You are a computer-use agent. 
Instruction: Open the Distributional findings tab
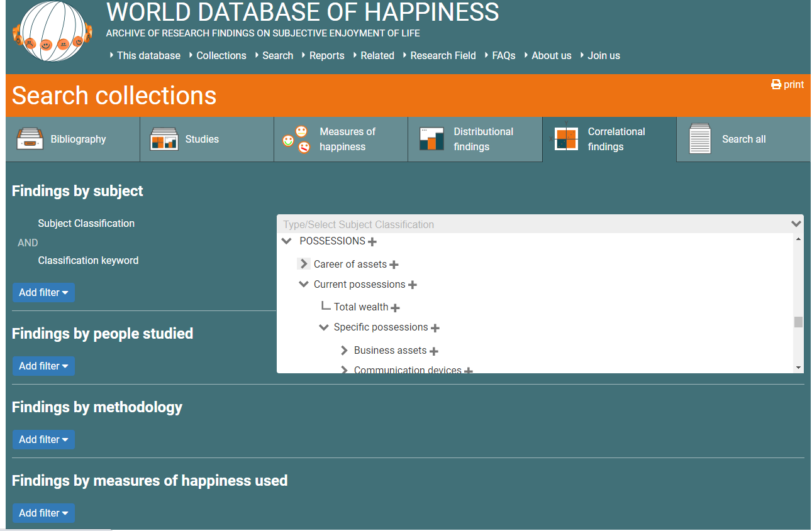click(475, 140)
